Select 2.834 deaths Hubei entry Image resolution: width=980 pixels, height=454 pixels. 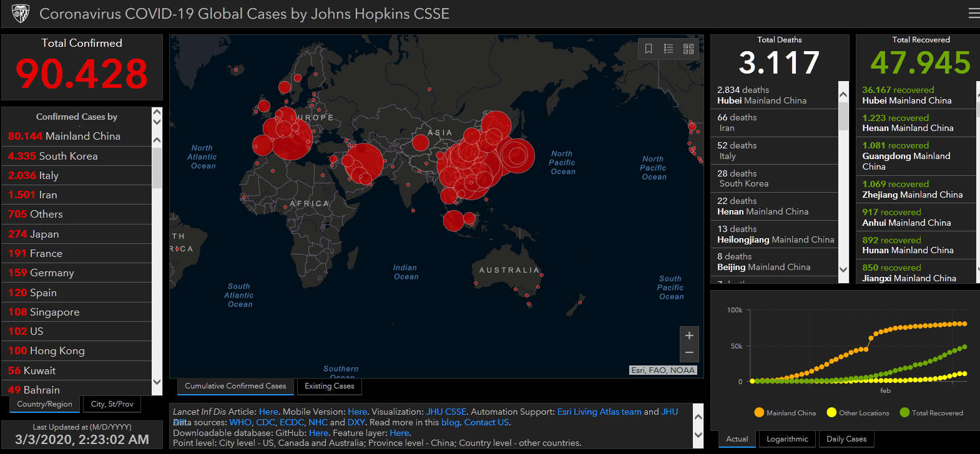(774, 95)
